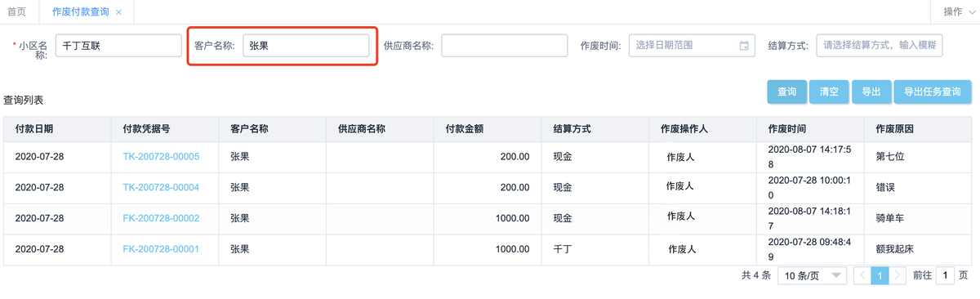The image size is (980, 299).
Task: Click the 查询 button
Action: coord(787,92)
